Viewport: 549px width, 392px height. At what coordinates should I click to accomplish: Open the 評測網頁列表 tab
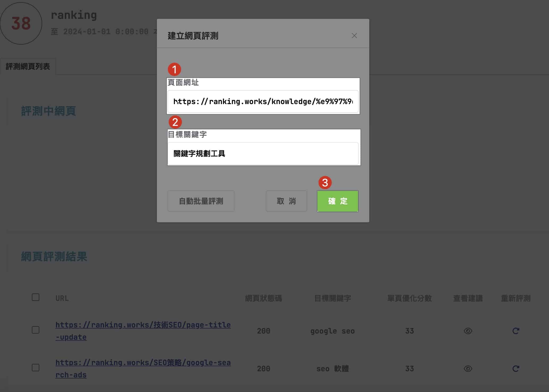point(28,66)
